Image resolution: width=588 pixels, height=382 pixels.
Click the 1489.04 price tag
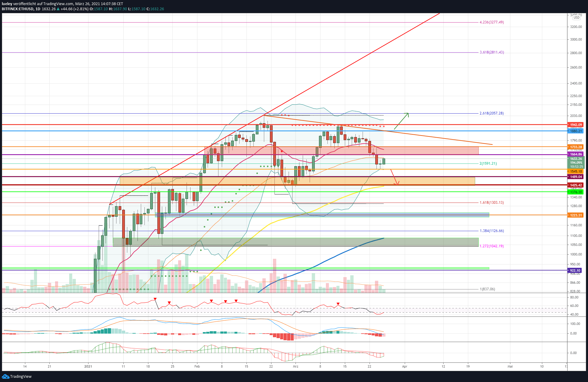[x=575, y=177]
